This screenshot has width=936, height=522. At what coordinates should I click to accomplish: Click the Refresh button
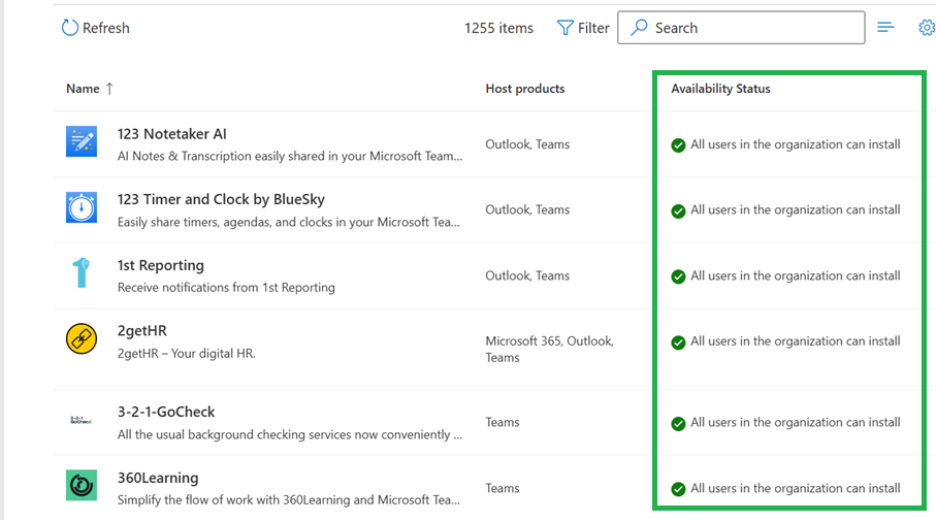pos(96,28)
